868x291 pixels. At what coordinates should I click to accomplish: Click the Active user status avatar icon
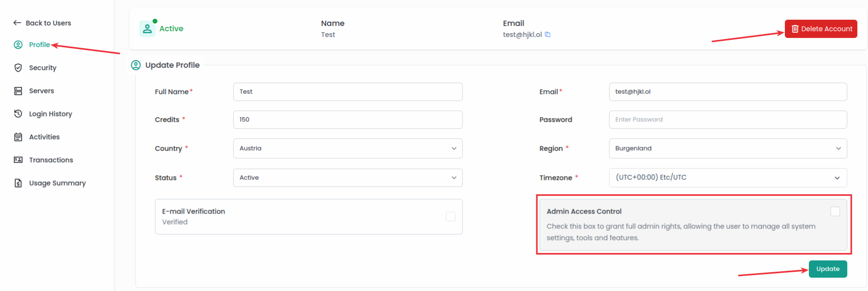[x=147, y=29]
